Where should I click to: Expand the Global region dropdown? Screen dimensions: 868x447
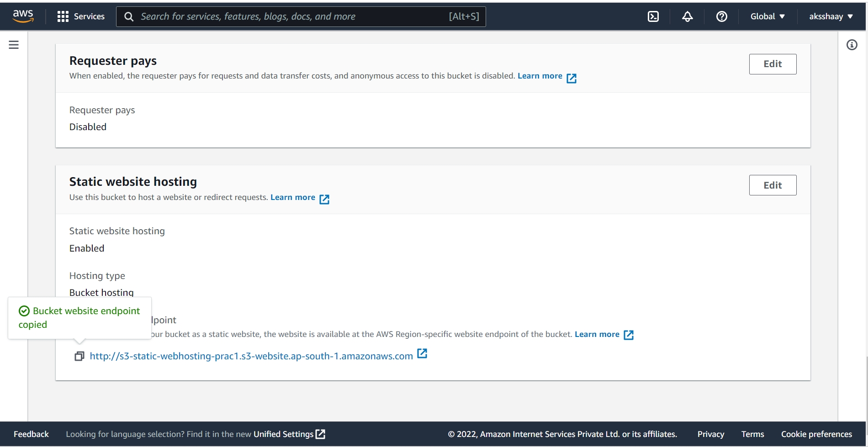pos(767,16)
